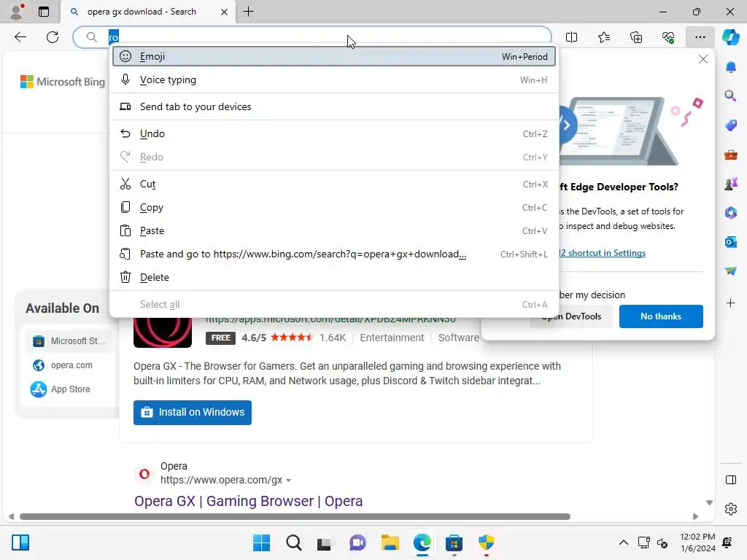Image resolution: width=747 pixels, height=560 pixels.
Task: Toggle split screen view
Action: [x=571, y=37]
